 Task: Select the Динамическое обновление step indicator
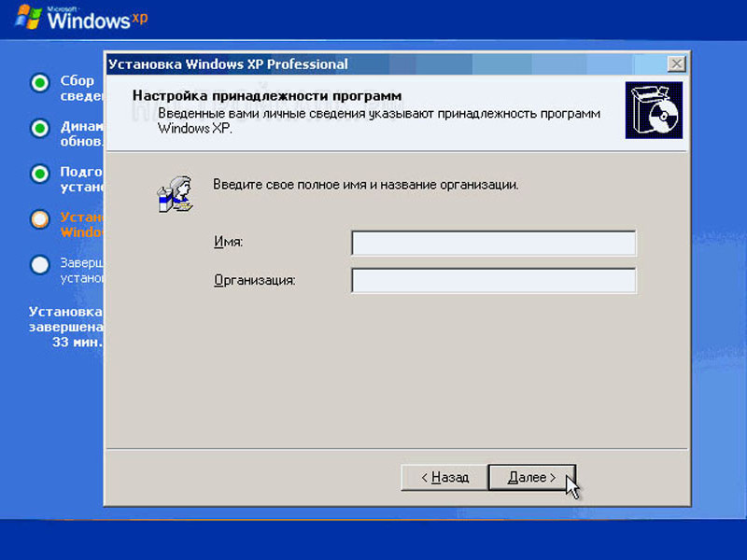pos(40,128)
